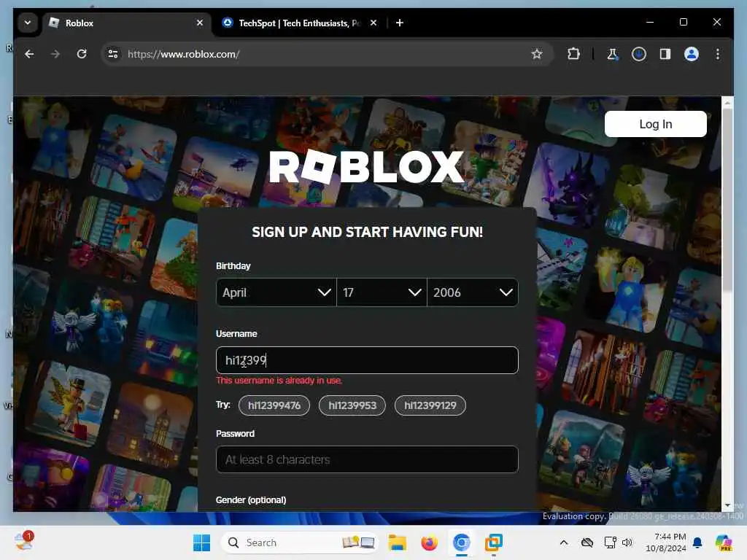Viewport: 747px width, 560px height.
Task: Click the cloud sync tray icon
Action: coord(587,542)
